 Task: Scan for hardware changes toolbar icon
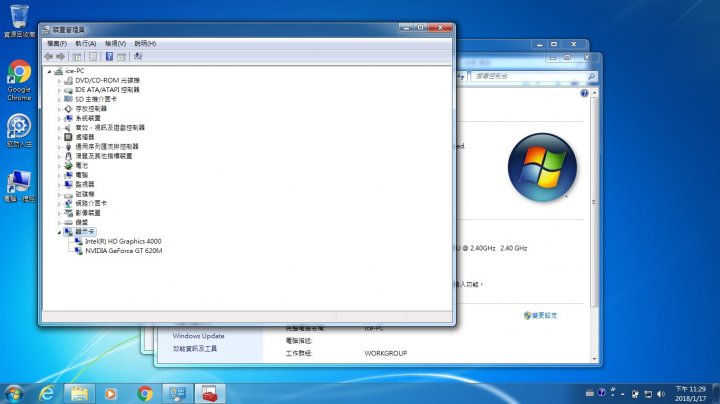(x=138, y=56)
